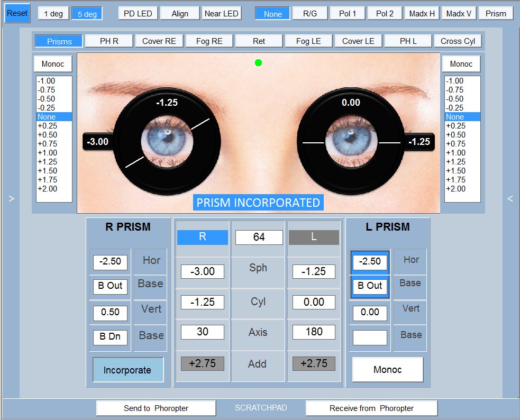The height and width of the screenshot is (420, 520).
Task: Click the PD value field showing 64
Action: click(259, 238)
